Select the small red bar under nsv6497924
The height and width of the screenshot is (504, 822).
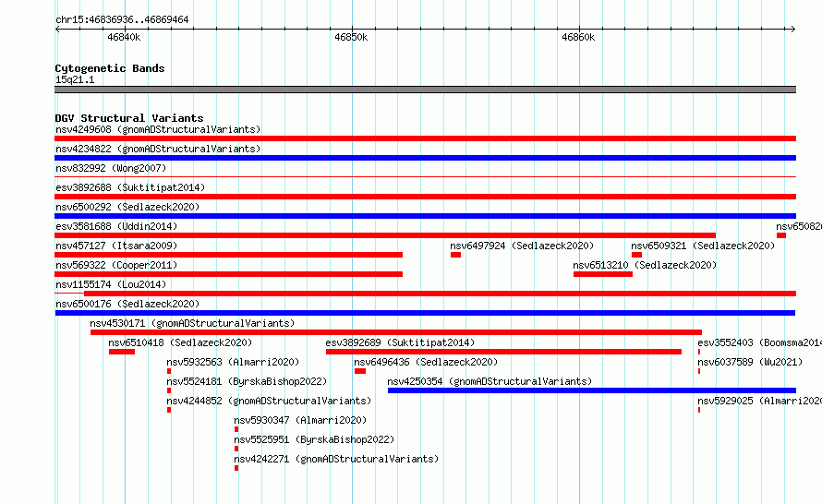(x=455, y=255)
